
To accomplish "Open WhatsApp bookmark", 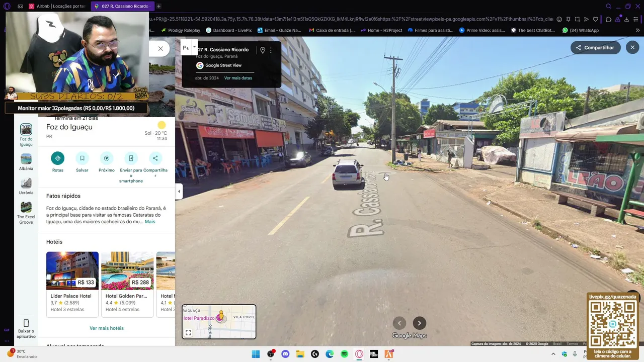I will (580, 30).
